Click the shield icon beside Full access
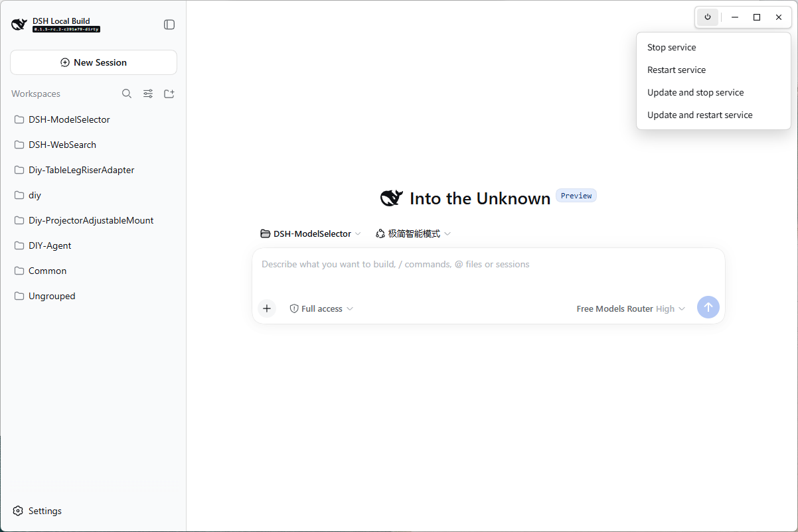The height and width of the screenshot is (532, 798). pos(294,308)
